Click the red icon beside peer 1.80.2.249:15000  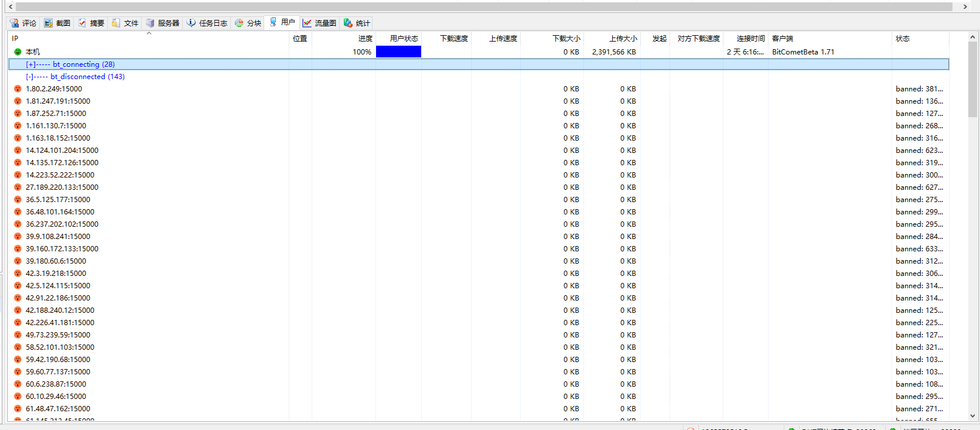[18, 89]
